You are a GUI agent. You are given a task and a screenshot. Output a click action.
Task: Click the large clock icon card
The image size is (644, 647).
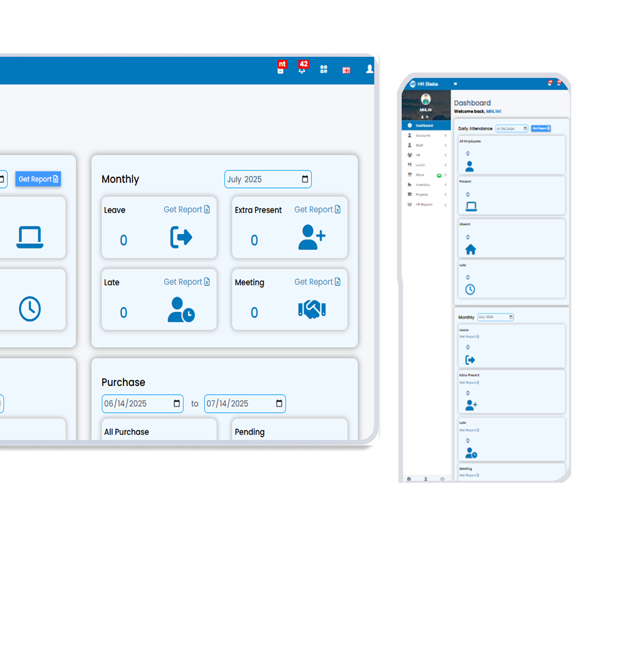(30, 308)
